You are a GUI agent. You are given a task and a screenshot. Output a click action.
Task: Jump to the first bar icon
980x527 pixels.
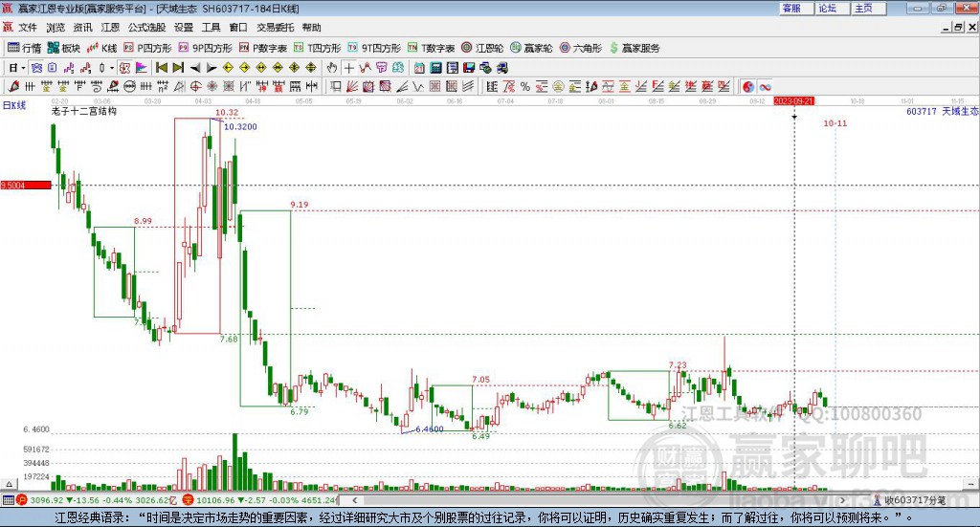click(x=161, y=68)
